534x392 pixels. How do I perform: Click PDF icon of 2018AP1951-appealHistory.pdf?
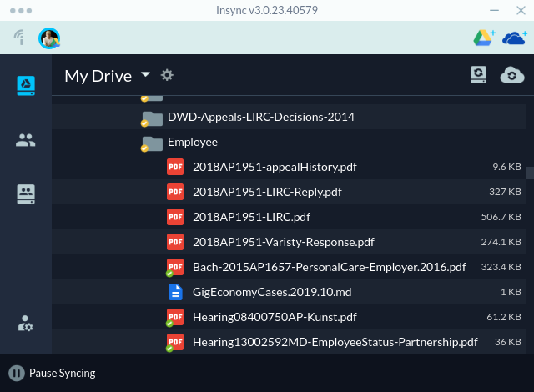coord(175,167)
